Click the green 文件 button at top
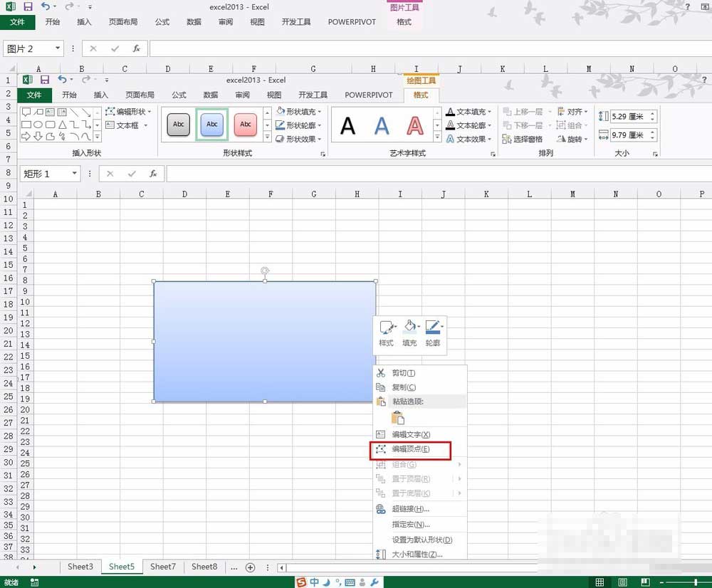Screen dimensions: 712x588 pos(17,22)
